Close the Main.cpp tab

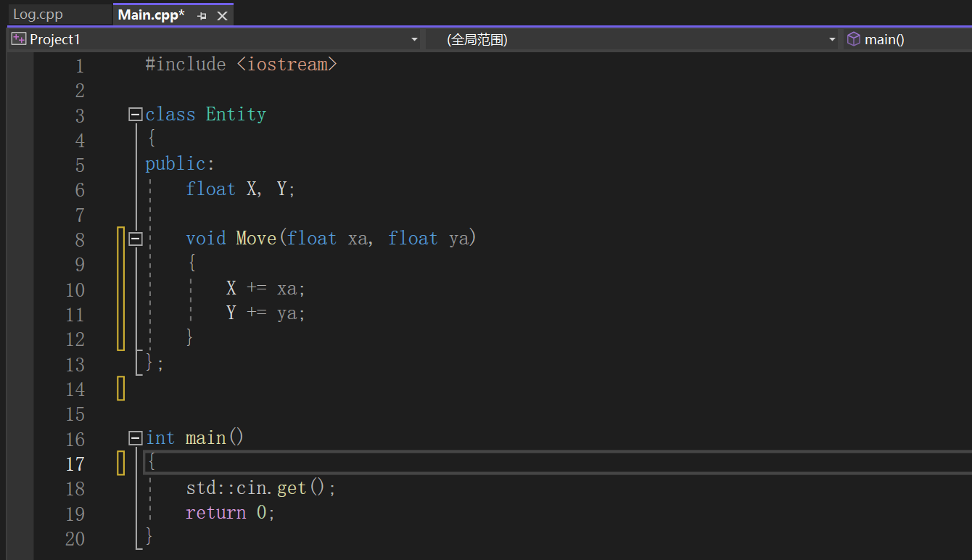pos(223,16)
